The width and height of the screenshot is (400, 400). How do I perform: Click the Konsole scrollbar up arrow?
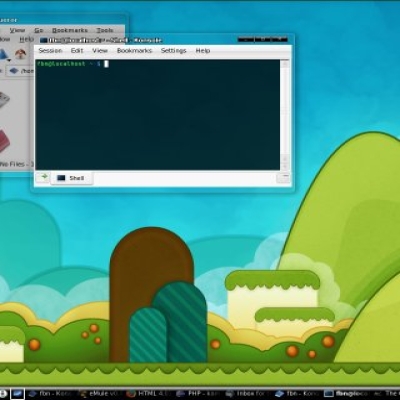point(285,64)
